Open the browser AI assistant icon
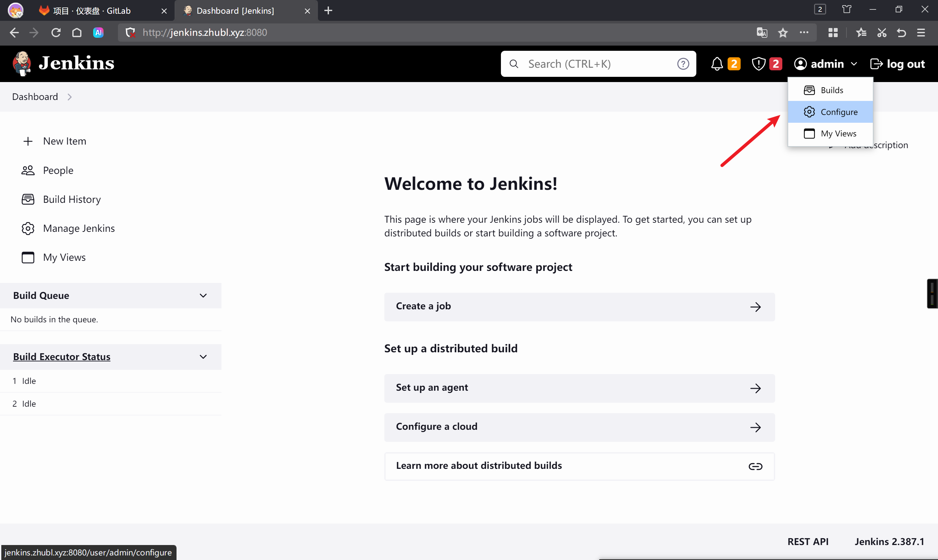 pos(98,33)
